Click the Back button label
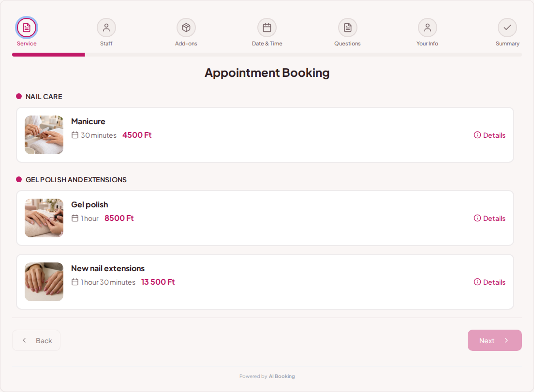Viewport: 534px width, 392px height. pos(44,341)
